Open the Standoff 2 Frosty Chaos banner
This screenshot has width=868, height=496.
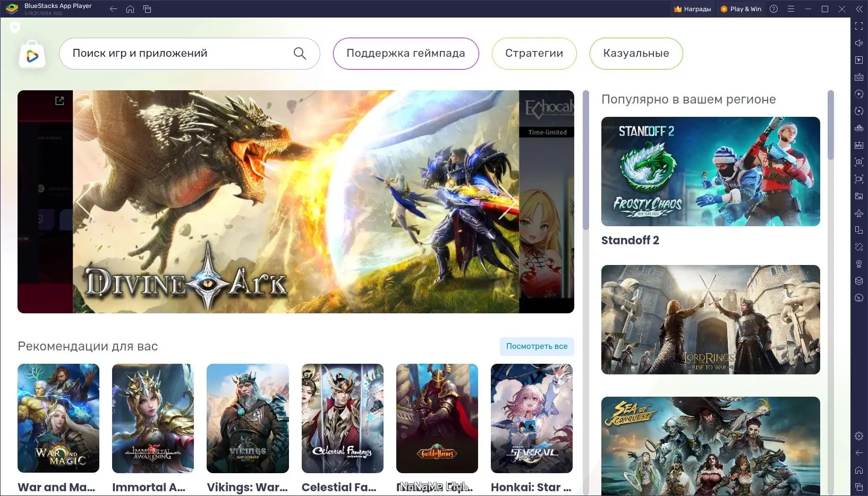click(x=711, y=172)
